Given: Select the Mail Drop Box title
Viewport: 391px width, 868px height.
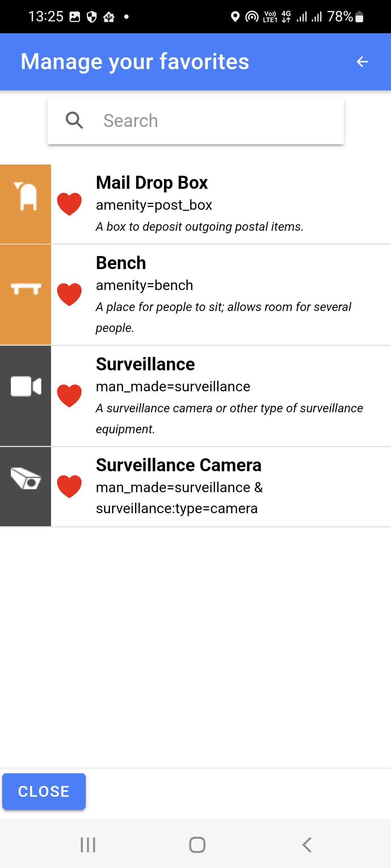Looking at the screenshot, I should point(152,182).
